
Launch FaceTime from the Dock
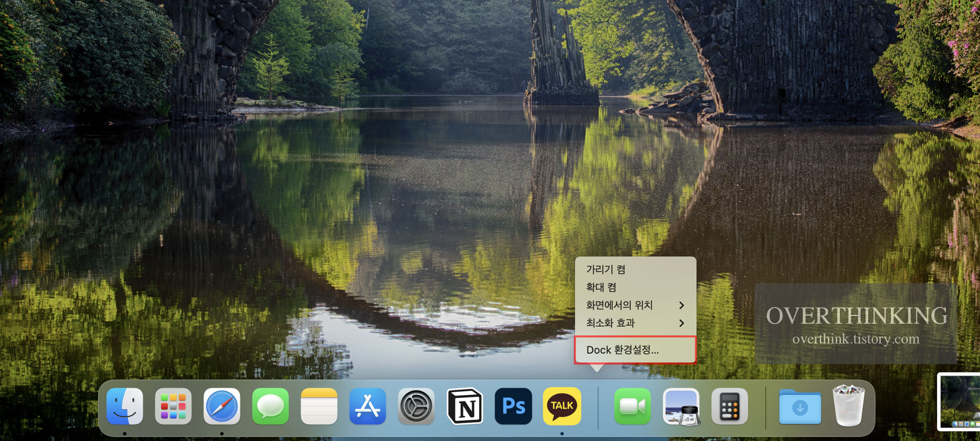point(632,406)
